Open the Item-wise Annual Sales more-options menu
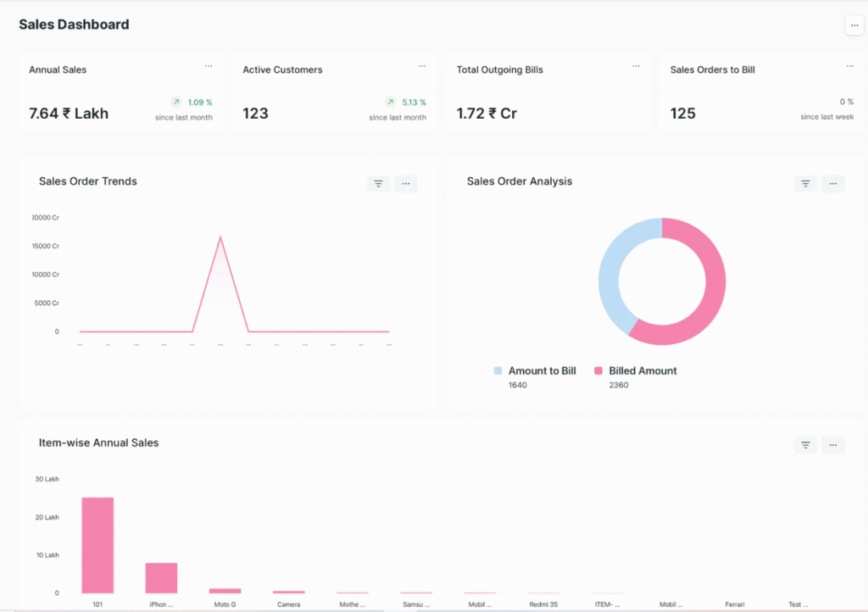 pyautogui.click(x=833, y=444)
